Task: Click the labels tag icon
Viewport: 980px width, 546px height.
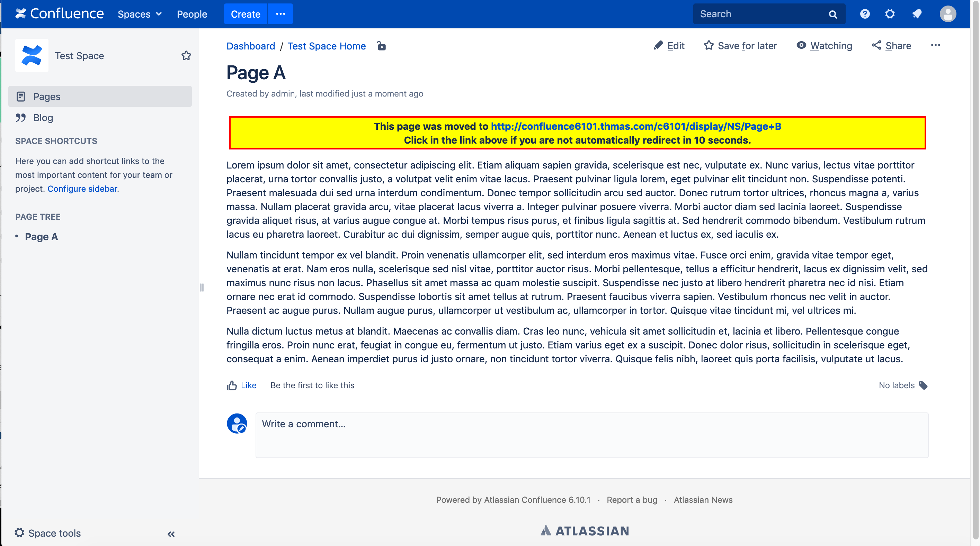Action: (923, 385)
